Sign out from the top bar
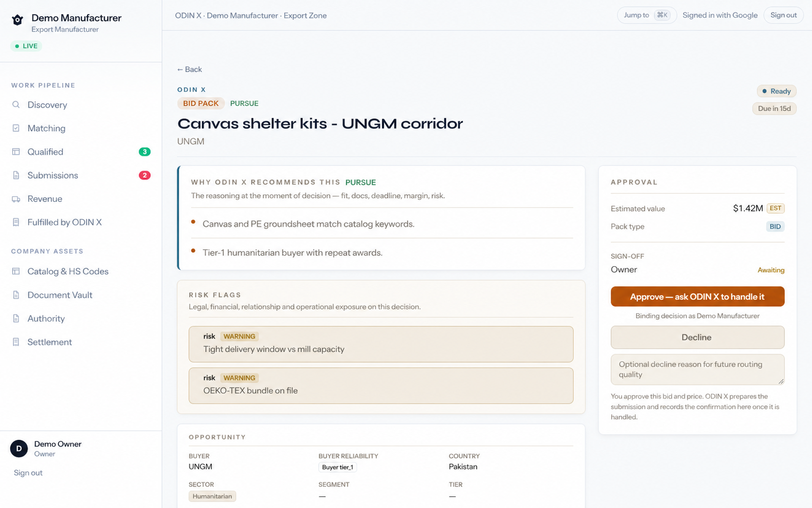 [x=783, y=15]
